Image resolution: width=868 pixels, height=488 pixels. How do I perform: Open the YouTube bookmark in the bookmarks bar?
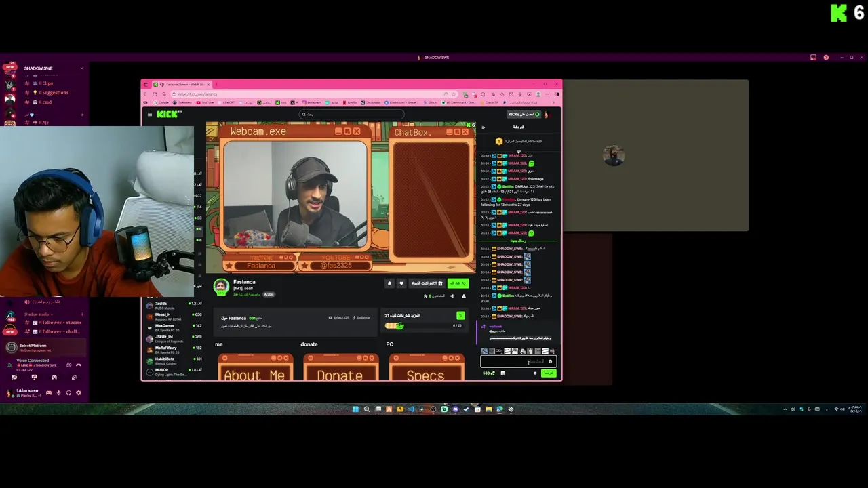205,103
